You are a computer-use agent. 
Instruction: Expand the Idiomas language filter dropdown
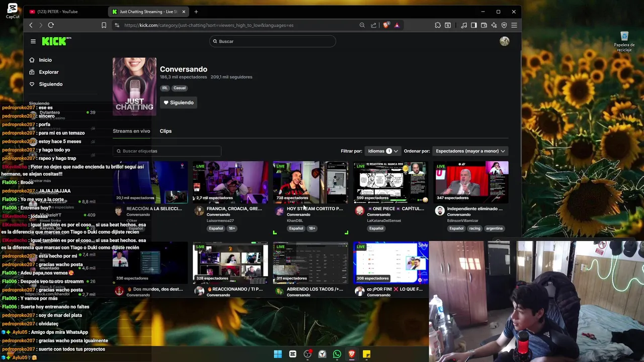[x=383, y=151]
